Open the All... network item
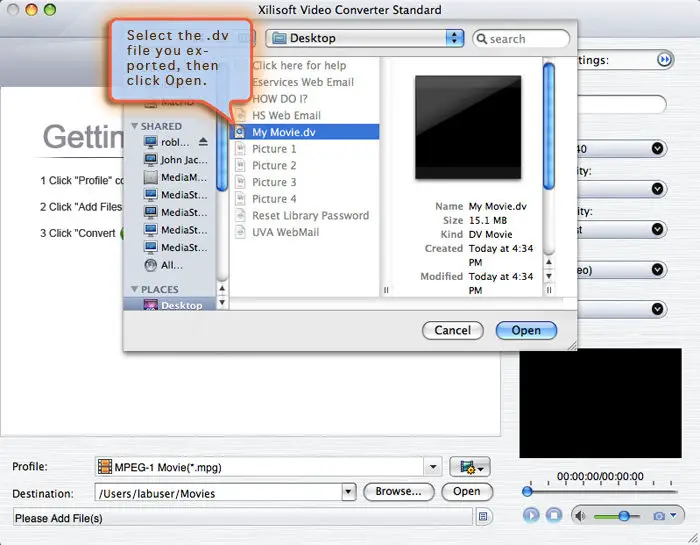Screen dimensions: 700x545 tap(163, 265)
